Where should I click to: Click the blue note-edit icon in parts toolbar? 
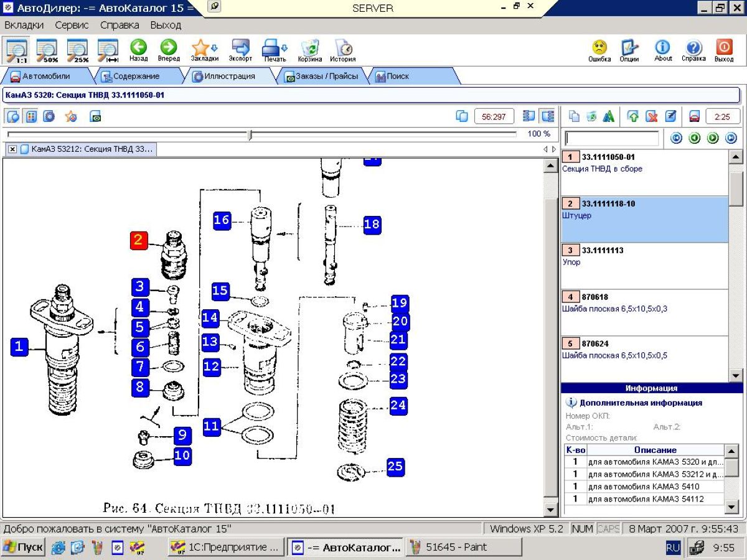point(670,116)
